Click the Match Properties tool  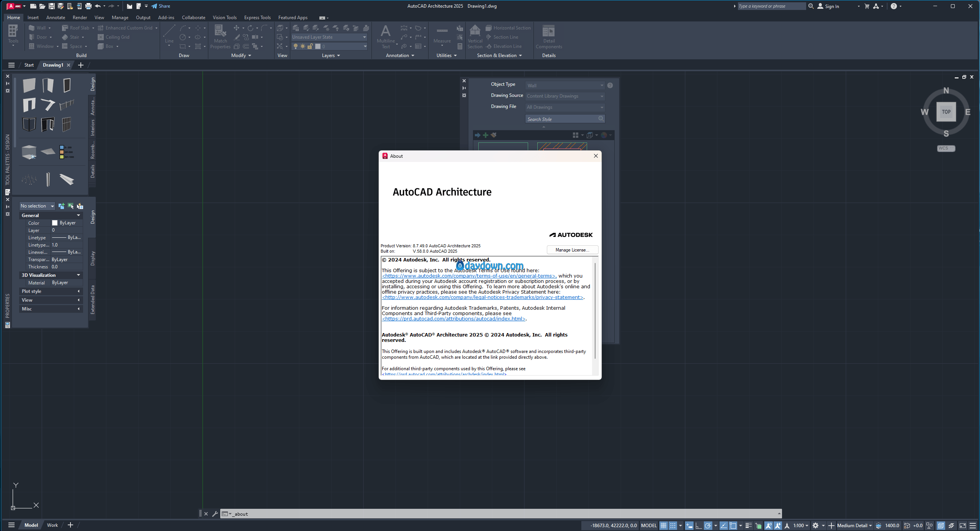[x=220, y=36]
